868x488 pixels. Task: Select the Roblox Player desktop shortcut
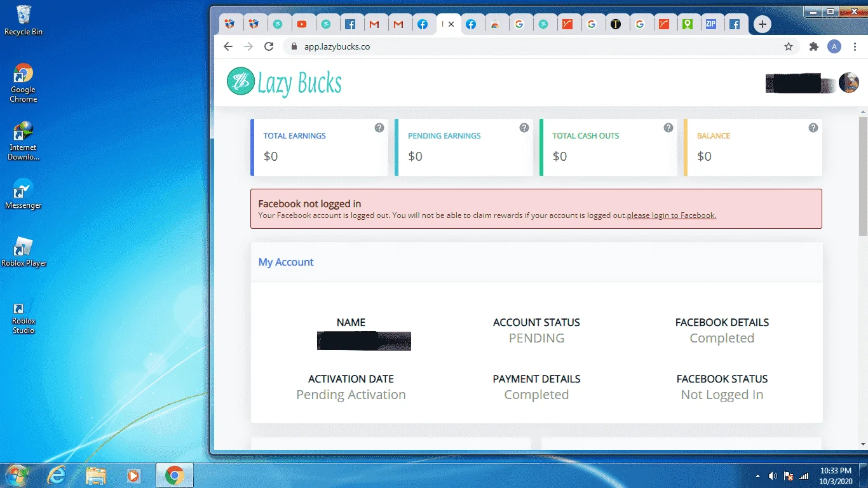tap(24, 252)
